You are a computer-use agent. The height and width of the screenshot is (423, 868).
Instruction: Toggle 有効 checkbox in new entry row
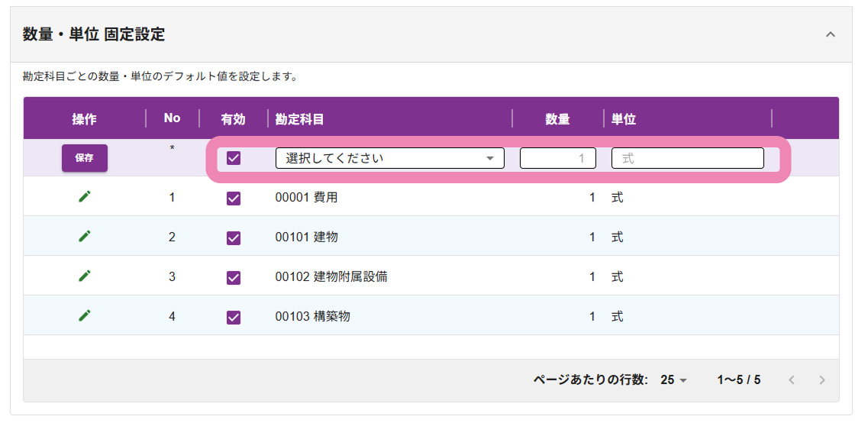tap(234, 158)
